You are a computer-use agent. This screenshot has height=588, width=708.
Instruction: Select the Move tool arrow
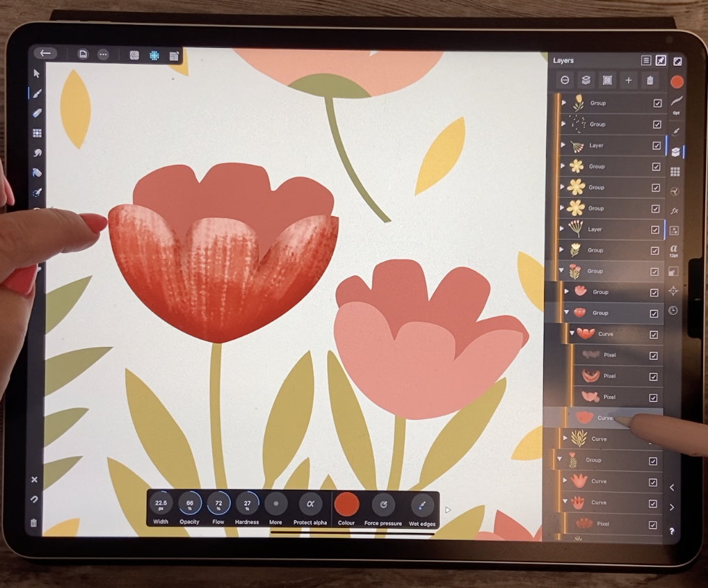37,74
